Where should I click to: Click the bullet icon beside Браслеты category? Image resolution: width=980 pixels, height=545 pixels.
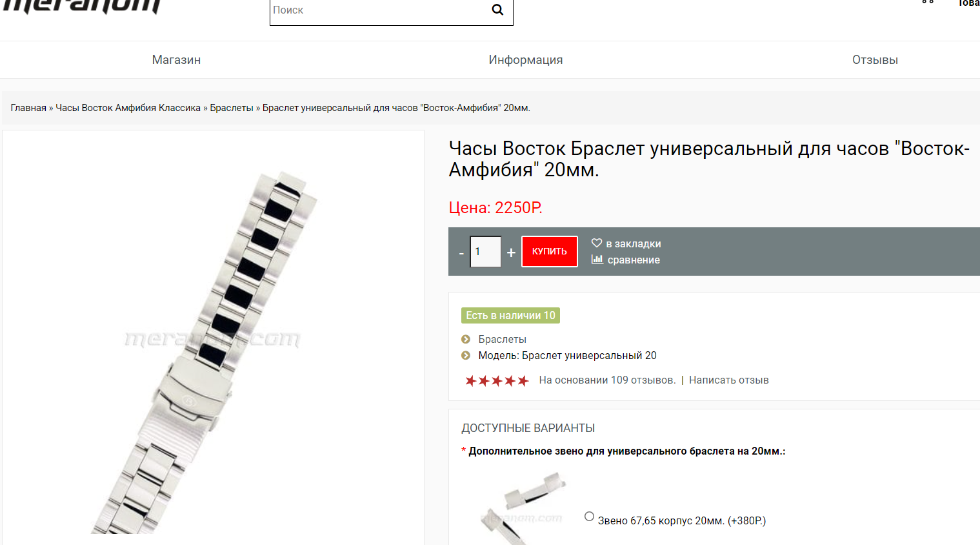(x=466, y=339)
